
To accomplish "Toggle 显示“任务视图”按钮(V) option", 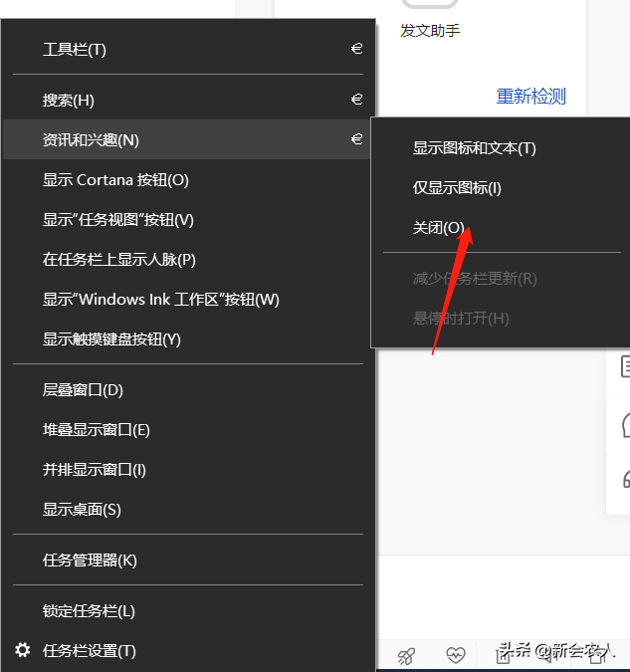I will [x=188, y=219].
